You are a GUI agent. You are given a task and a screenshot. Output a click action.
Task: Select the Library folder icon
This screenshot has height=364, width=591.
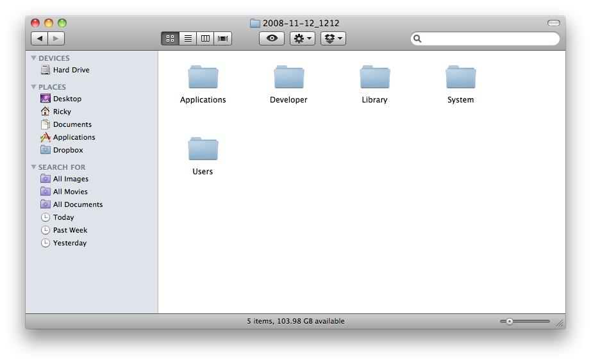(375, 78)
